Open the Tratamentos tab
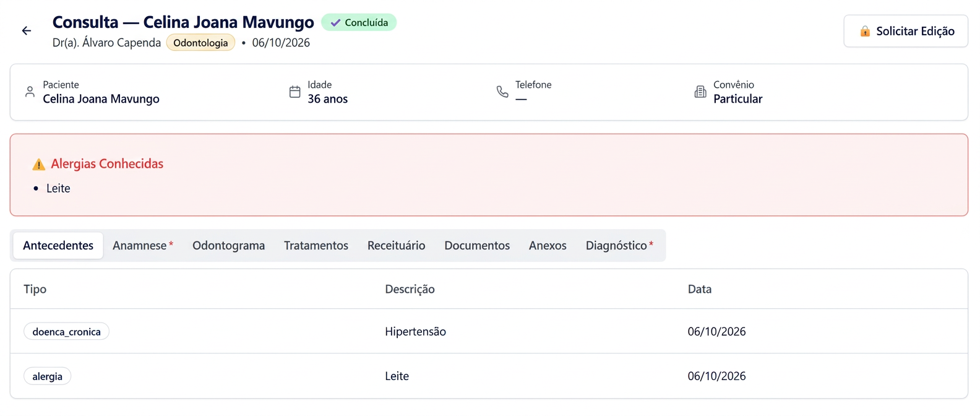980x416 pixels. point(316,246)
